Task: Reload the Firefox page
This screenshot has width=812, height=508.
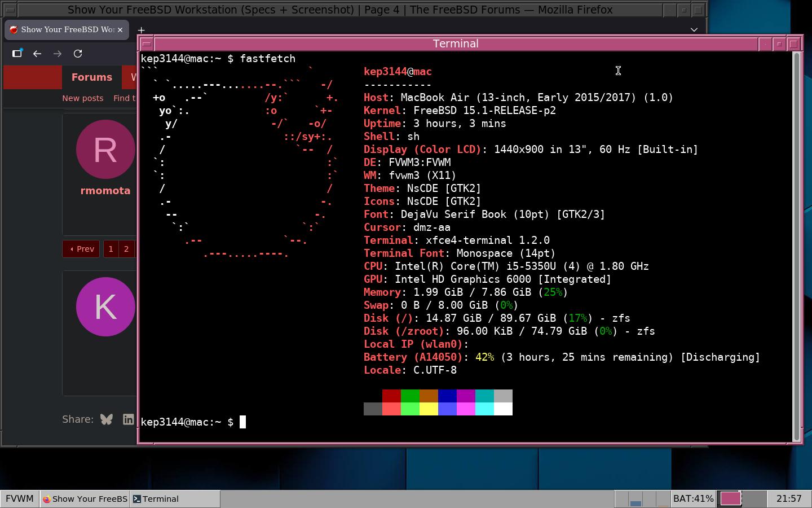Action: [x=78, y=54]
